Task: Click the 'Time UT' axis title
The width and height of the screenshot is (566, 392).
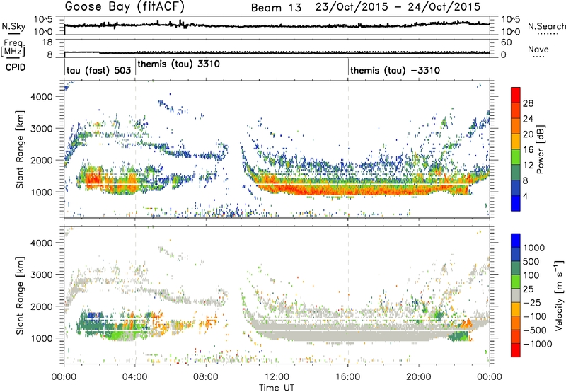Action: (277, 388)
